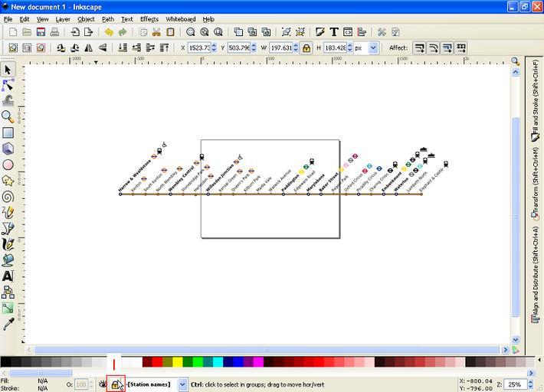The image size is (544, 392).
Task: Select the Ellipse tool
Action: [8, 165]
